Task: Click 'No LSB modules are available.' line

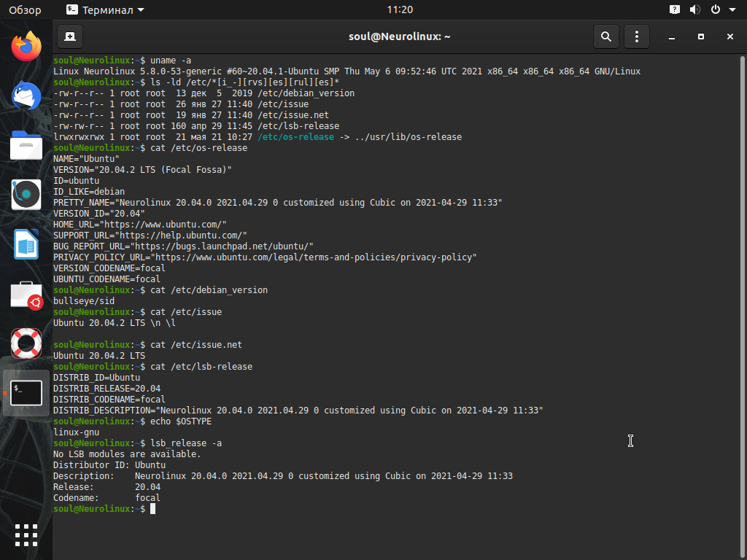Action: (x=127, y=454)
